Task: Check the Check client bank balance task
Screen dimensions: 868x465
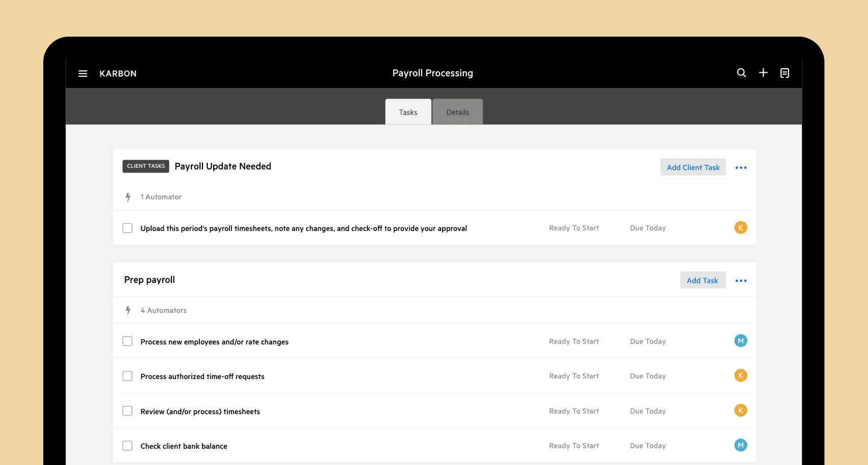Action: click(127, 446)
